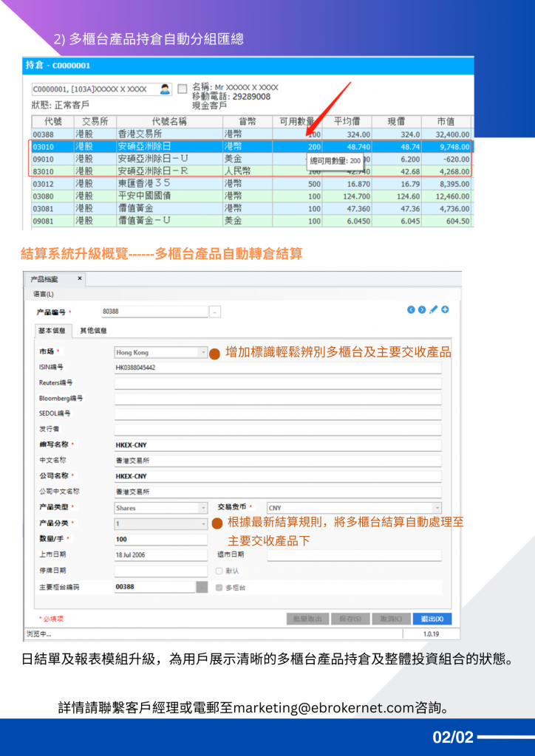Open the 市场 Hong Kong dropdown

(x=203, y=352)
